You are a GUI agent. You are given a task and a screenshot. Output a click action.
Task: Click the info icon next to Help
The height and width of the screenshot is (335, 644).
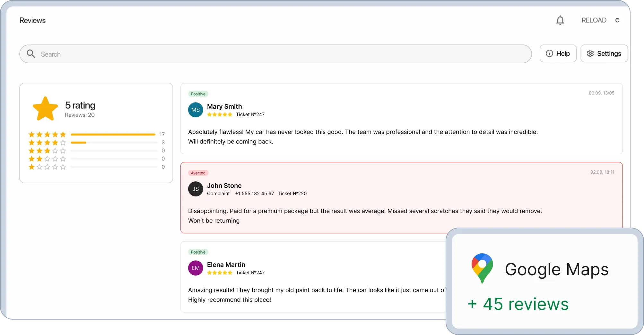click(x=550, y=53)
